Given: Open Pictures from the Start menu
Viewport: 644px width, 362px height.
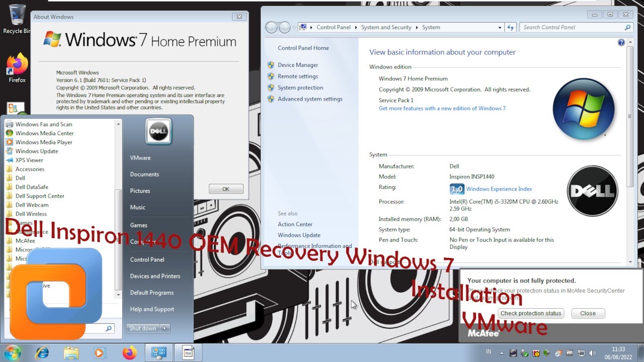Looking at the screenshot, I should point(140,191).
